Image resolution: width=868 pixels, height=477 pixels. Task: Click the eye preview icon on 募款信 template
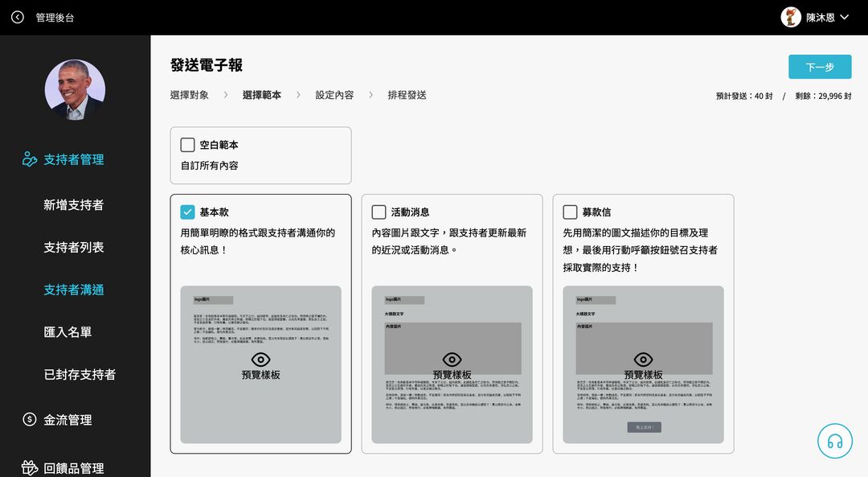click(643, 360)
